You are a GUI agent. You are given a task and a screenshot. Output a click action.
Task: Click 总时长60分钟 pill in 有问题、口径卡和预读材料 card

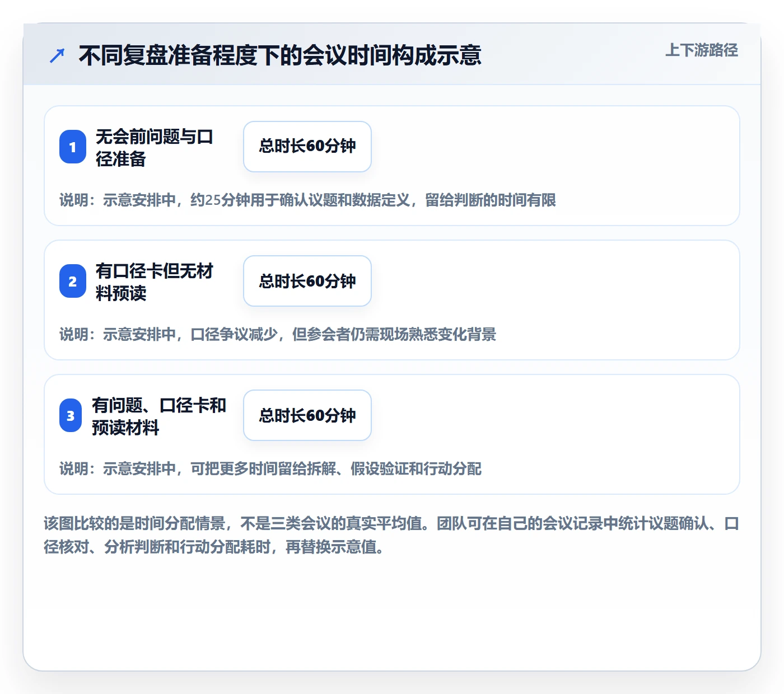click(307, 415)
